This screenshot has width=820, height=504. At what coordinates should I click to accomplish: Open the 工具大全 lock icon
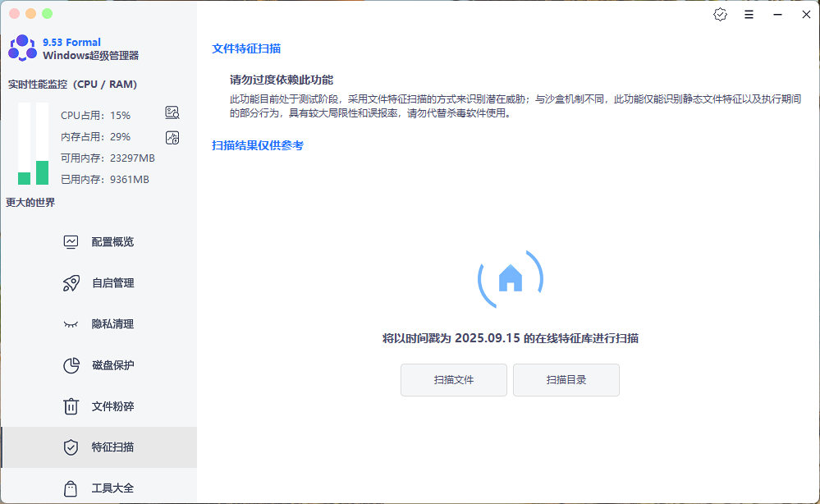click(72, 488)
